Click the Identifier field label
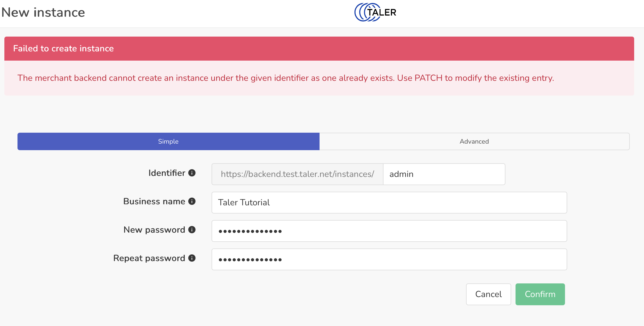This screenshot has height=326, width=644. 167,173
